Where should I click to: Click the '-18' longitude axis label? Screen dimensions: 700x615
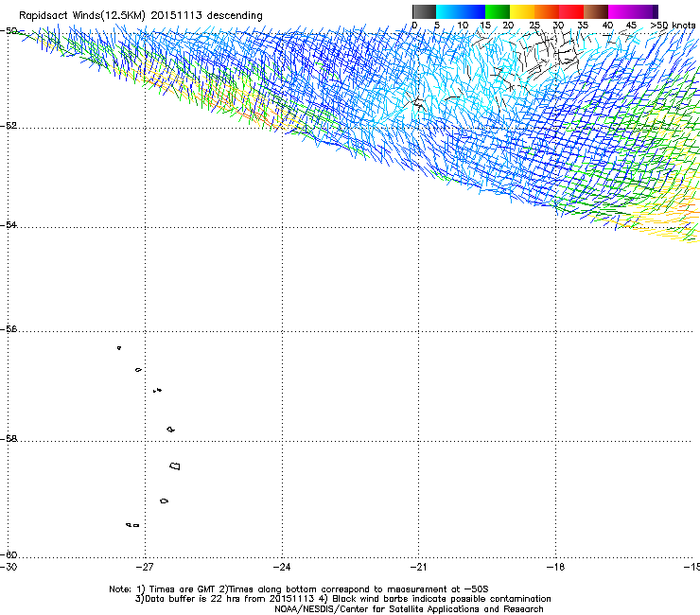coord(556,567)
